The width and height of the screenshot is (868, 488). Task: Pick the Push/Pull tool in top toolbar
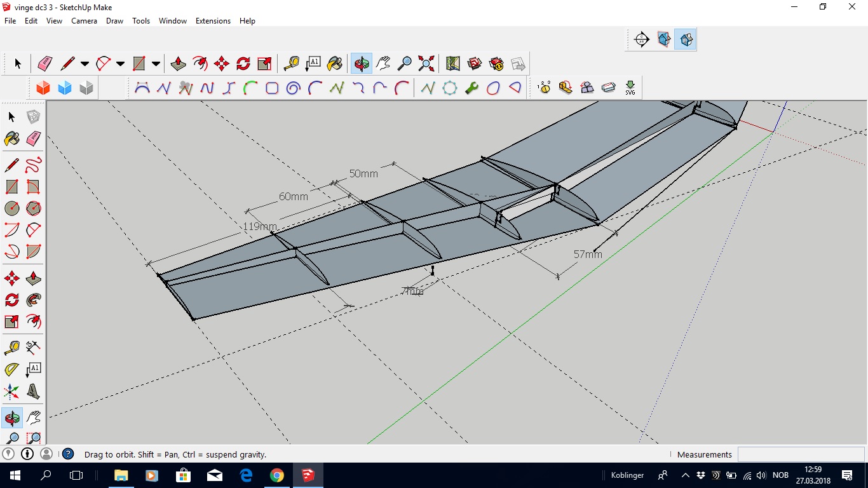179,64
